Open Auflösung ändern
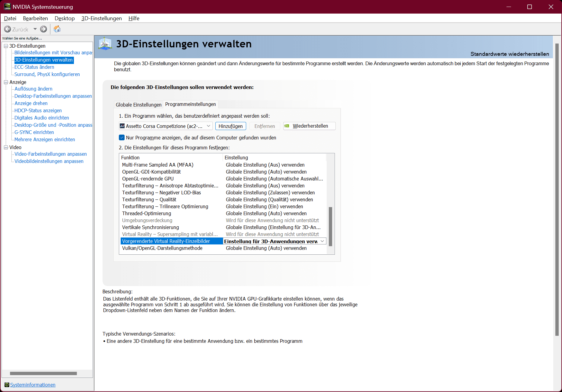Image resolution: width=562 pixels, height=392 pixels. (33, 89)
